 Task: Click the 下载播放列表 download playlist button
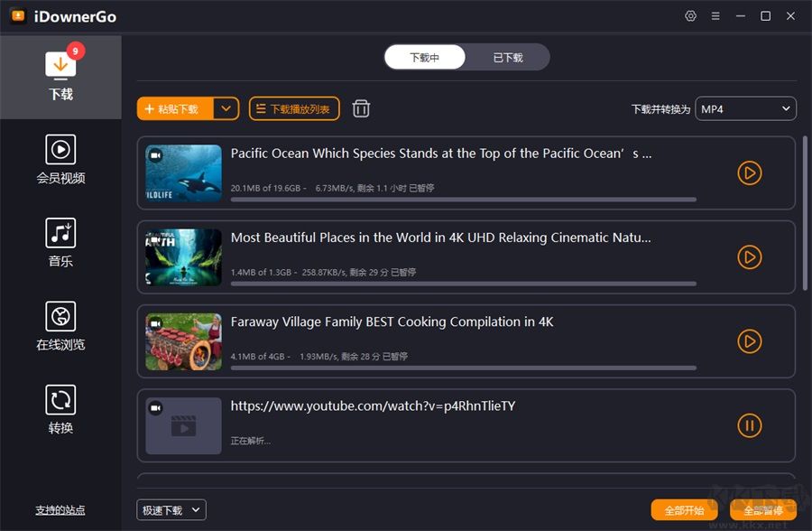(x=294, y=109)
